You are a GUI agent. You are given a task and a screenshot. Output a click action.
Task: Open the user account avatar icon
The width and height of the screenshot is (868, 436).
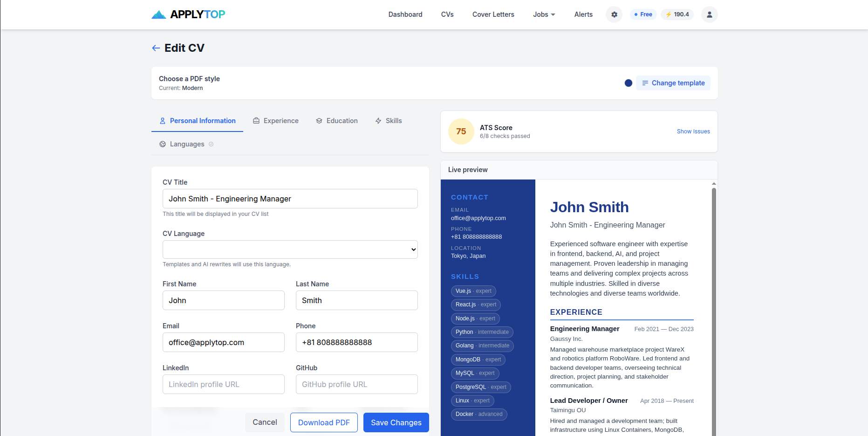(x=709, y=14)
